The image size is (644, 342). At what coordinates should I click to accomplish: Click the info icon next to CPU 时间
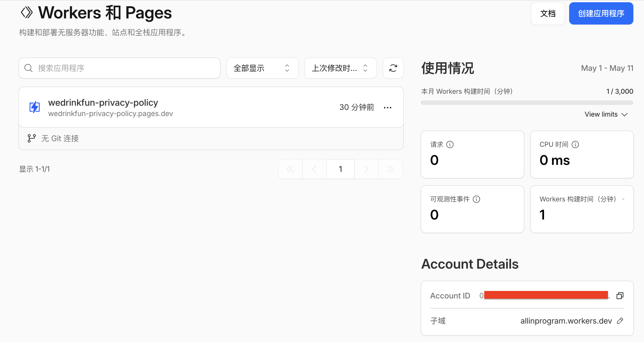[x=575, y=144]
